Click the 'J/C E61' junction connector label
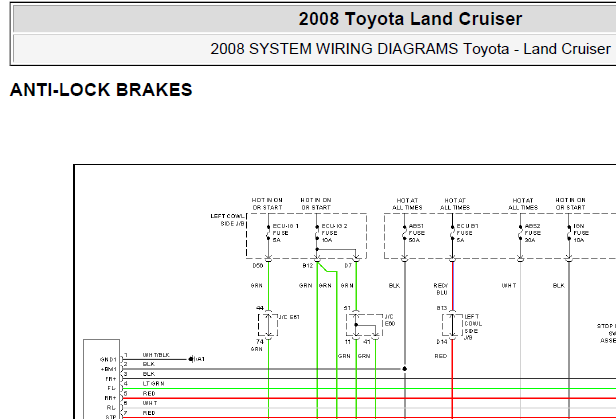The height and width of the screenshot is (419, 616). point(289,317)
